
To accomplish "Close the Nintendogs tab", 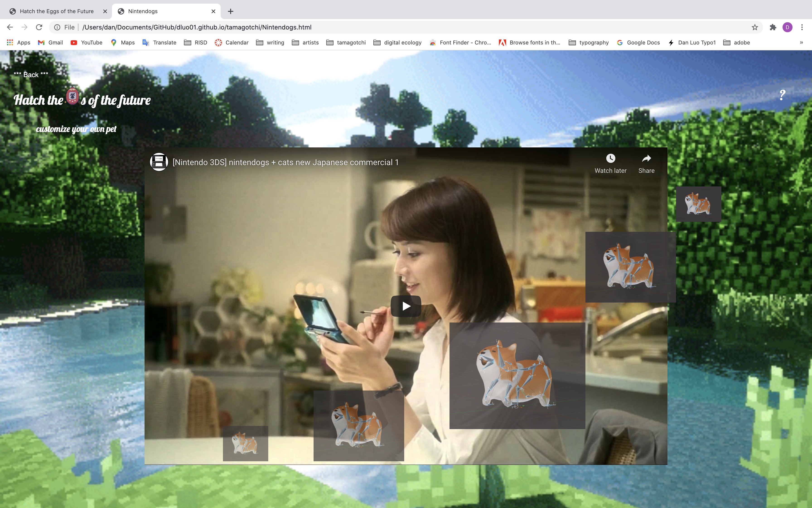I will coord(213,11).
